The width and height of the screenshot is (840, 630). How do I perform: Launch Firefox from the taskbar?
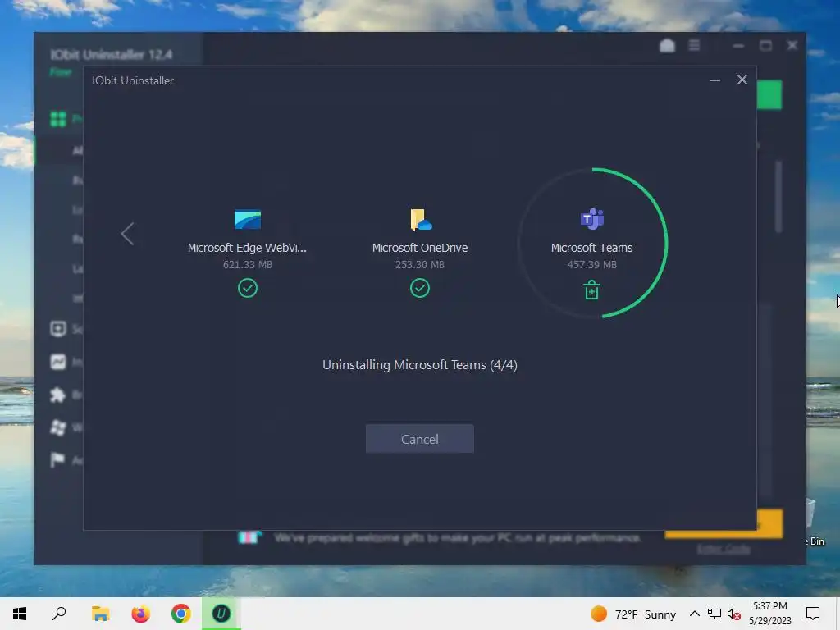click(140, 614)
